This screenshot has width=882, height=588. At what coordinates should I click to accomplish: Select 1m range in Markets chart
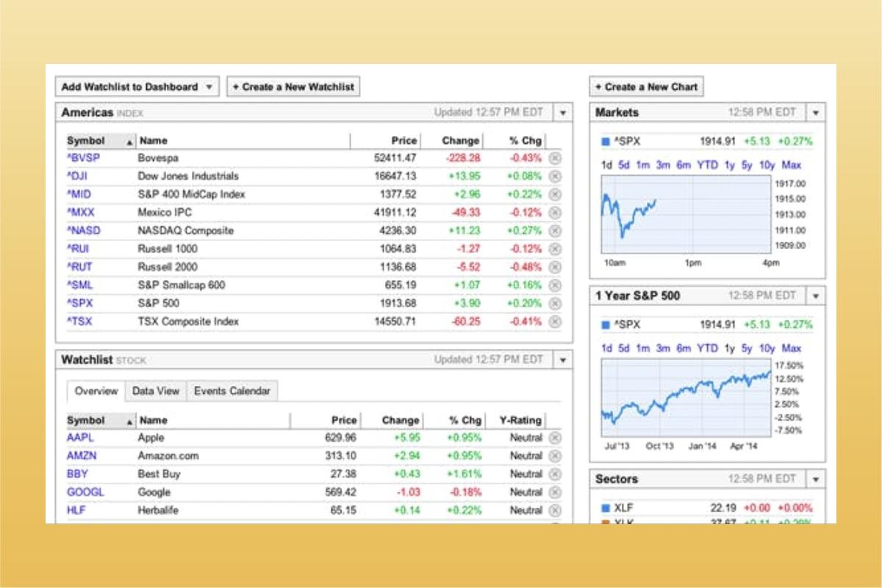tap(643, 165)
